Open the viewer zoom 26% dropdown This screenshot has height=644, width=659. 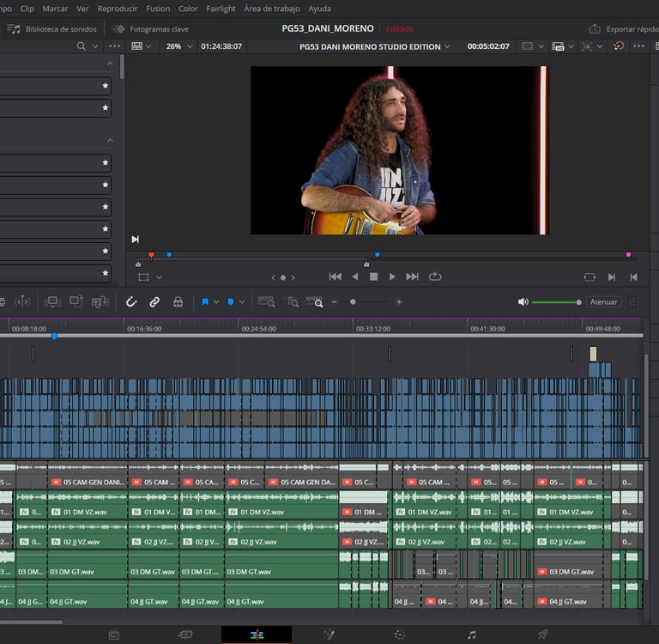click(x=178, y=46)
